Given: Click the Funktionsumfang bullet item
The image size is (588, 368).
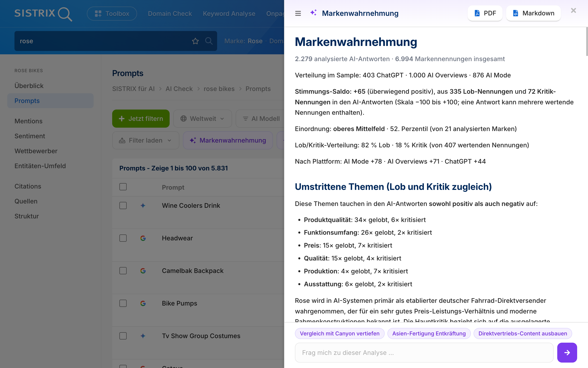Looking at the screenshot, I should click(x=368, y=232).
